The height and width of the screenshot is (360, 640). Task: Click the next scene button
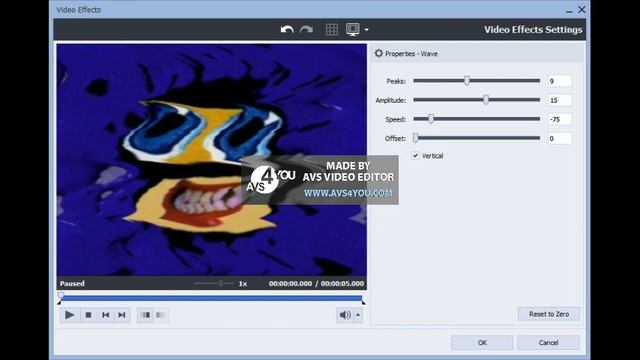pyautogui.click(x=161, y=315)
